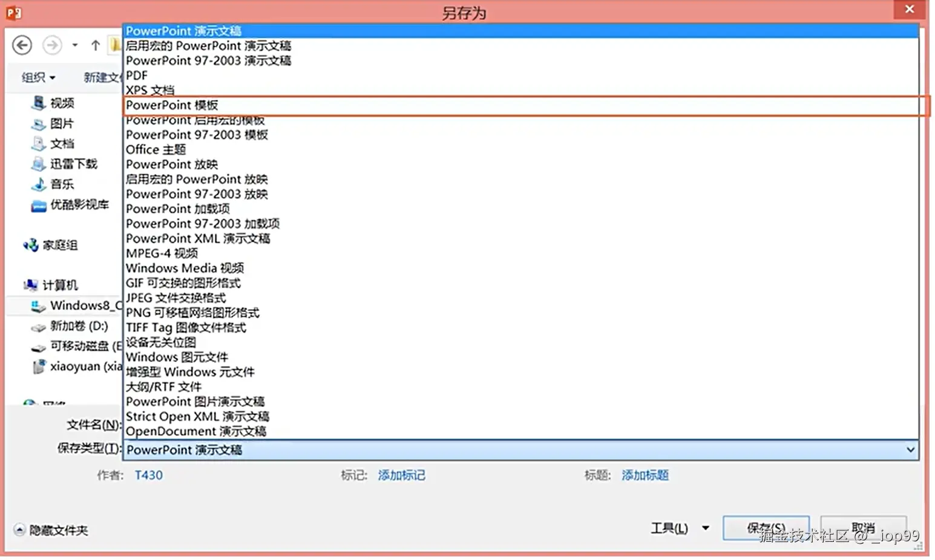Go up one folder level

(x=95, y=45)
